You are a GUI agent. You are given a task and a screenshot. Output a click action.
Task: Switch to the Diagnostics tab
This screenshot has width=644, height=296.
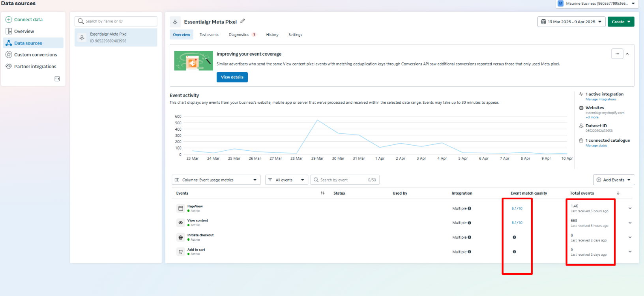239,35
